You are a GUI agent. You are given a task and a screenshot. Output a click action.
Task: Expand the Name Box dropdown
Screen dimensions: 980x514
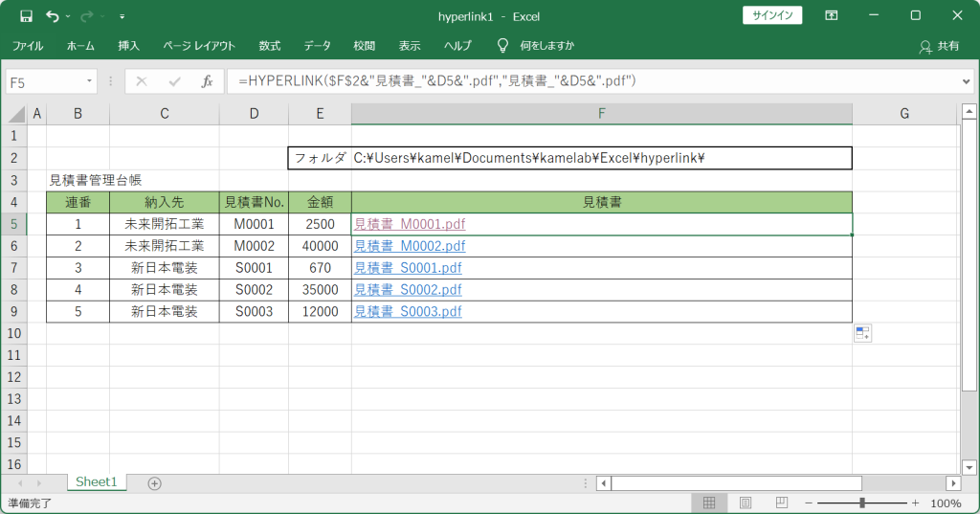click(89, 81)
